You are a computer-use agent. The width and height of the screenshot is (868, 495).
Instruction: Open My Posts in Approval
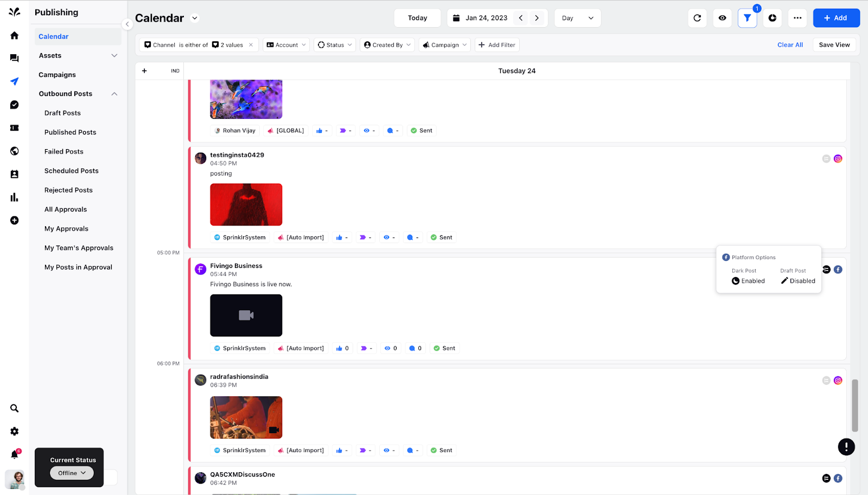click(78, 267)
